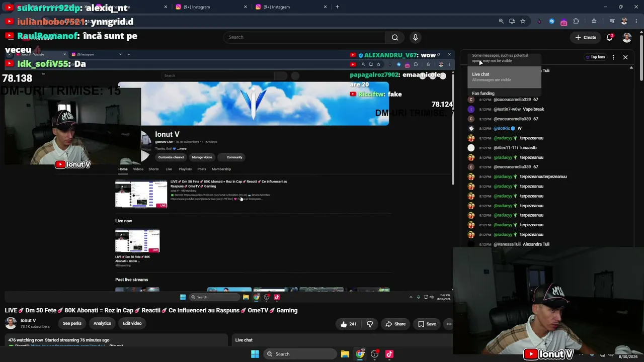Image resolution: width=644 pixels, height=362 pixels.
Task: Select the 'Live chat – All messages are visible' option
Action: pos(504,77)
